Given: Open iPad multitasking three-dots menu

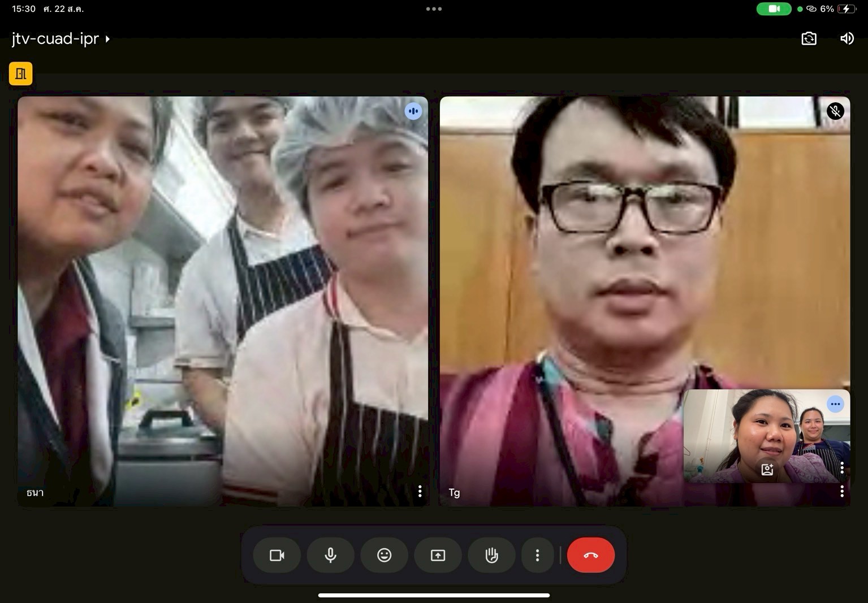Looking at the screenshot, I should click(434, 9).
